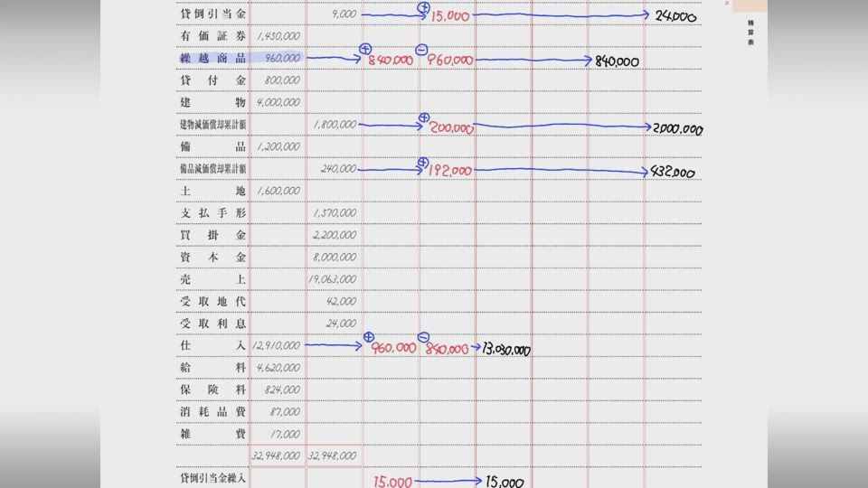Select the highlighted 繰越商品 row label
This screenshot has height=488, width=868.
[212, 57]
